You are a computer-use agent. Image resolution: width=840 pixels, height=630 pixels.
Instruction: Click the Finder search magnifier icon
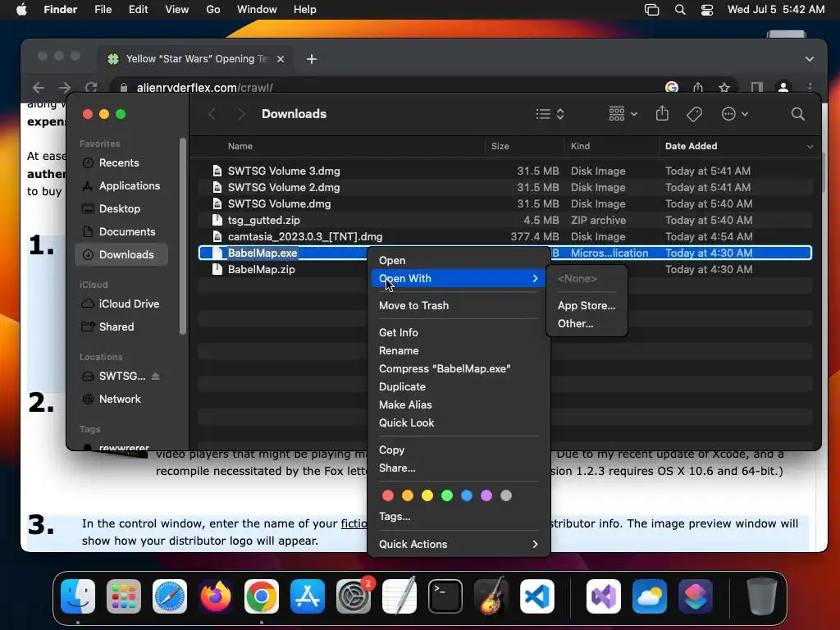point(797,113)
